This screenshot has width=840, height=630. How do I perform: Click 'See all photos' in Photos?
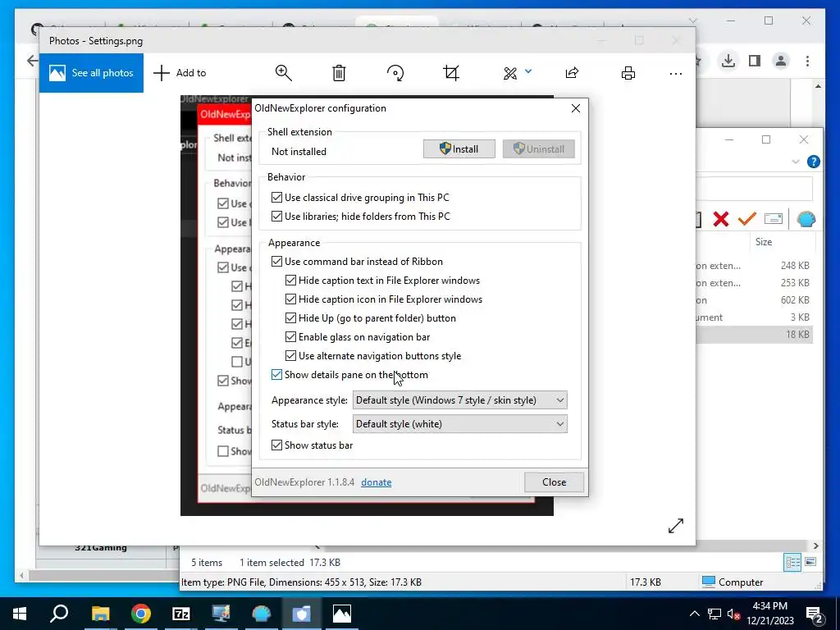91,73
